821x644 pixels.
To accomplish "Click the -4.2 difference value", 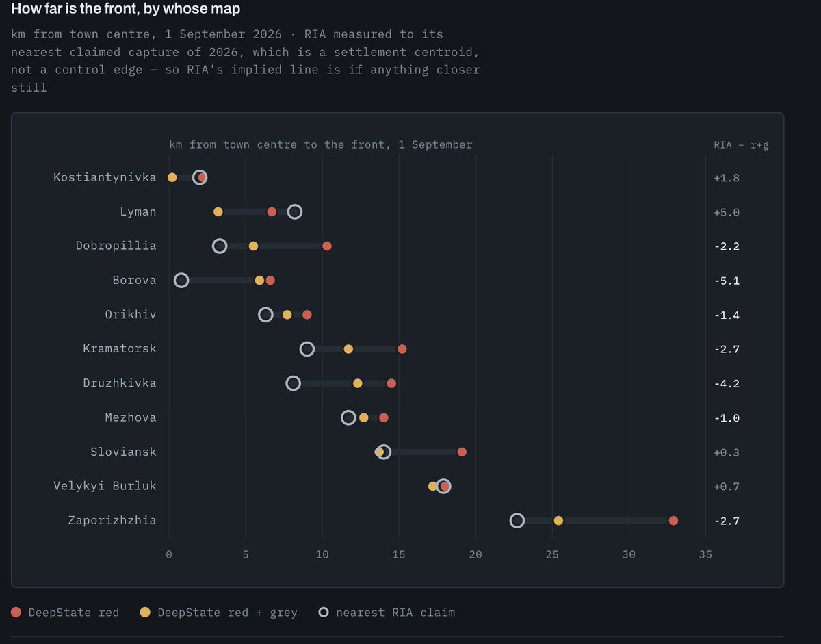I will pos(727,383).
